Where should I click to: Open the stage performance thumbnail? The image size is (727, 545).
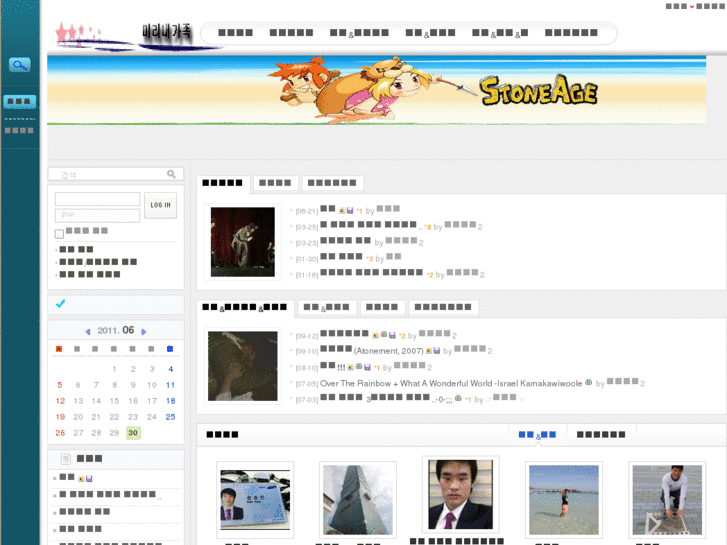[242, 242]
